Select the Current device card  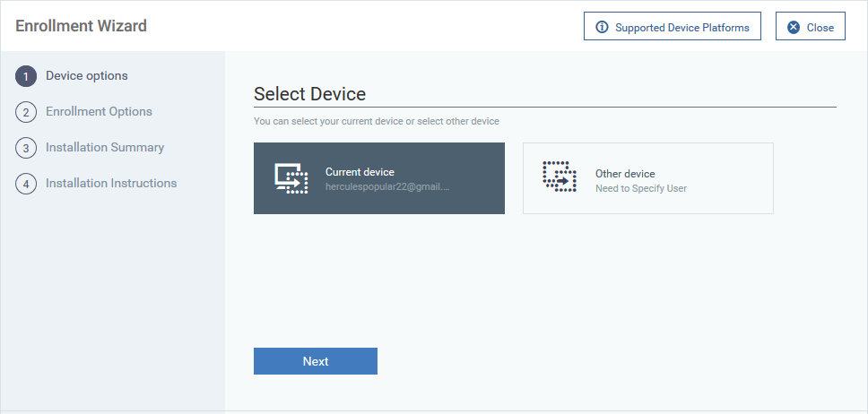click(x=379, y=178)
